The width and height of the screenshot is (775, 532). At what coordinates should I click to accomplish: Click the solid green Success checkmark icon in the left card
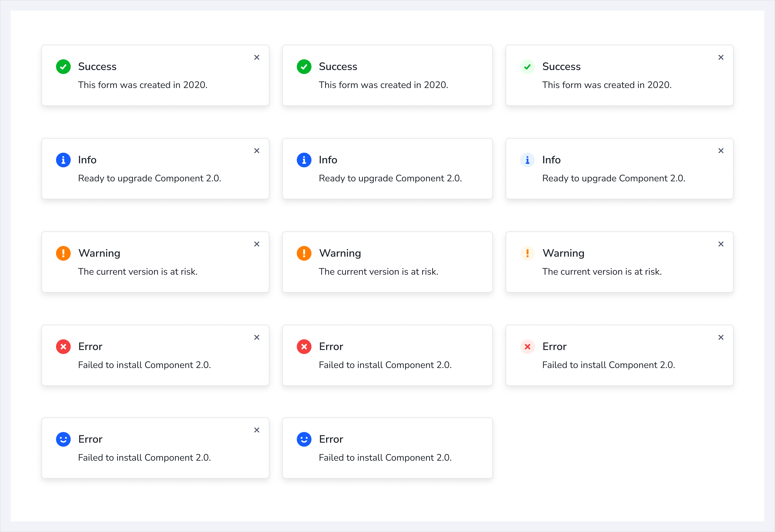click(63, 67)
